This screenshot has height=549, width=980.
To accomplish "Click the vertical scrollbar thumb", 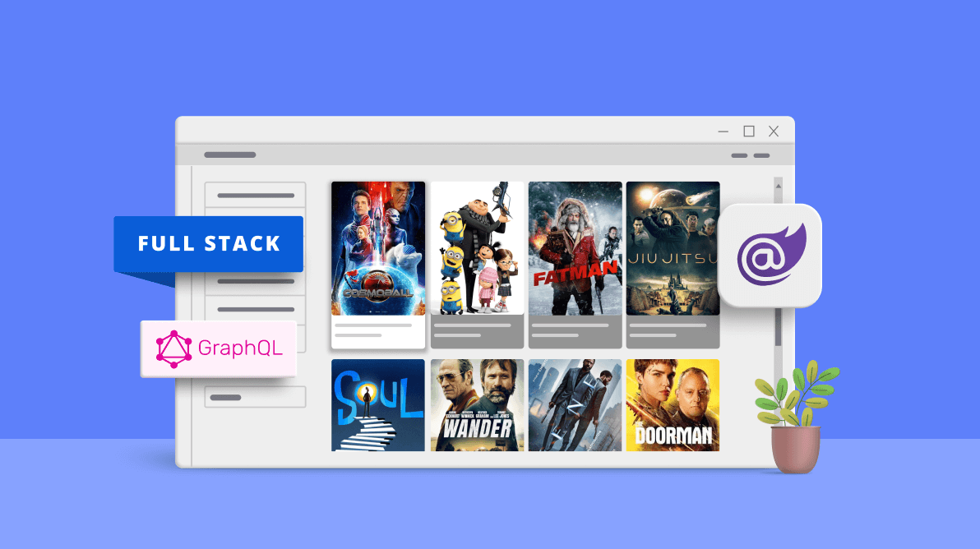I will [x=778, y=326].
